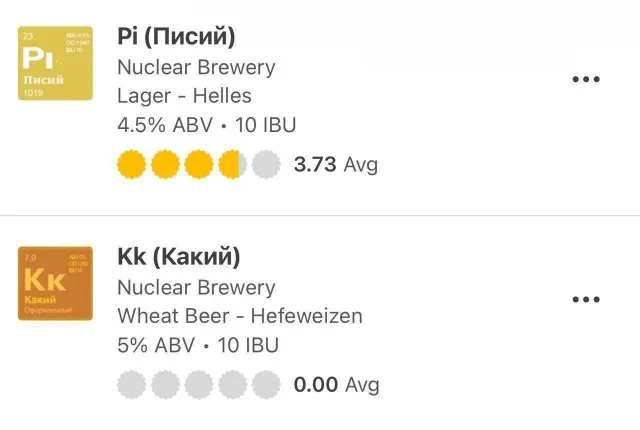Click the 5% ABV • 10 IBU line
Screen dimensions: 640x430
198,345
